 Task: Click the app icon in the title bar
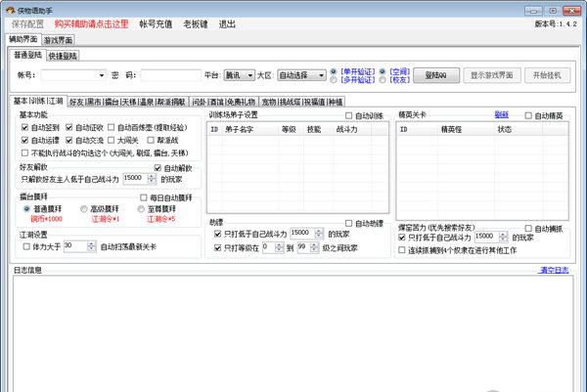8,8
